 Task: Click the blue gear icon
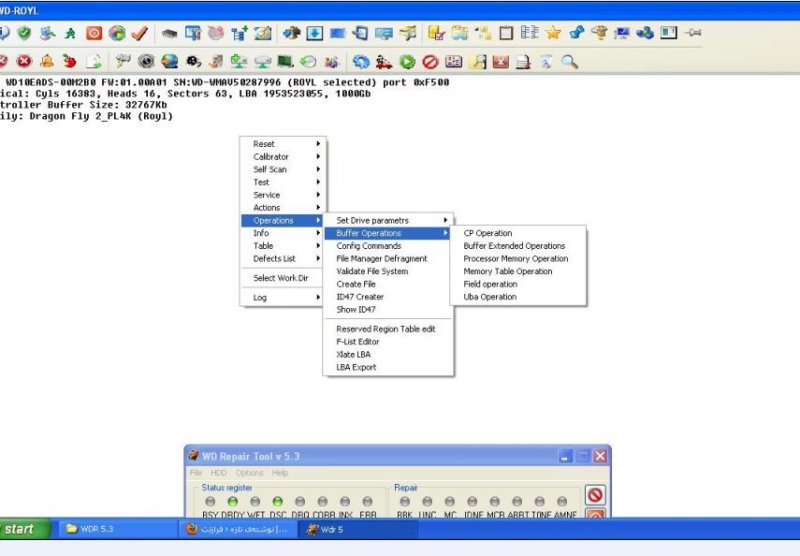(361, 62)
